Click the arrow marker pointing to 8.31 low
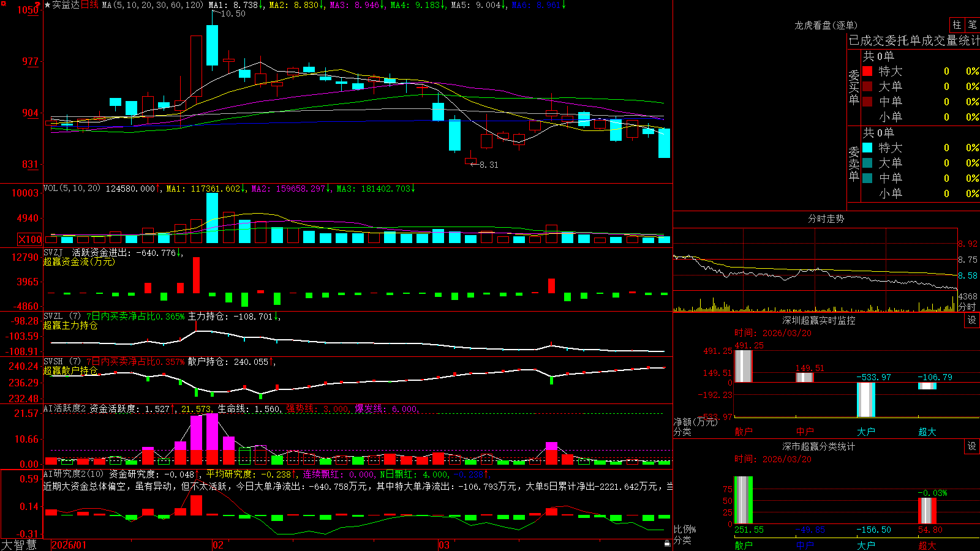This screenshot has width=980, height=551. click(x=474, y=164)
